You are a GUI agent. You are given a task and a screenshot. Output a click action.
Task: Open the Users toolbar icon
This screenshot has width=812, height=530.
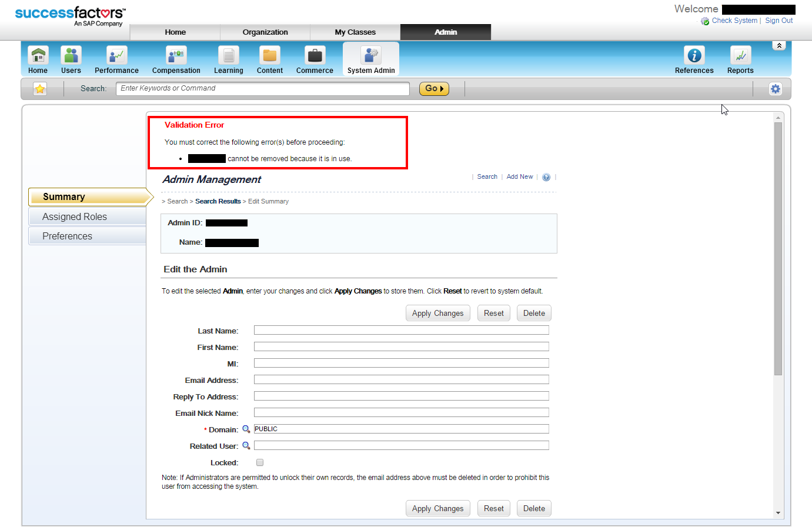point(71,55)
